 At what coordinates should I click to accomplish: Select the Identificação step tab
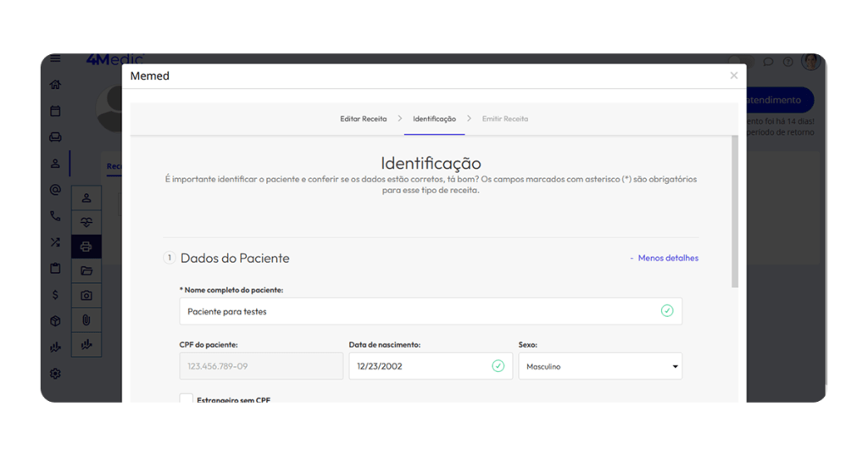pyautogui.click(x=434, y=119)
